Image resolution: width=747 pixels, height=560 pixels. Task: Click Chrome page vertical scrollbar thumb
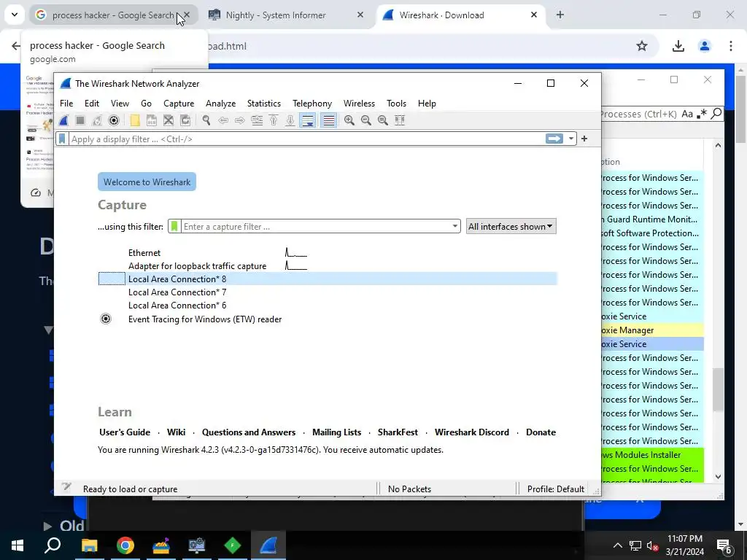pyautogui.click(x=741, y=109)
